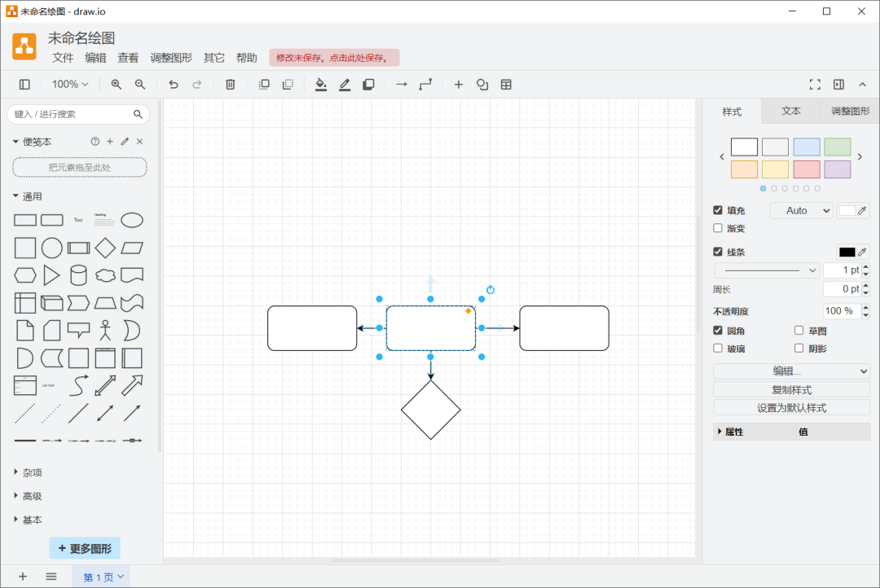The height and width of the screenshot is (588, 880).
Task: Click the 设置为默认样式 button
Action: pos(791,408)
